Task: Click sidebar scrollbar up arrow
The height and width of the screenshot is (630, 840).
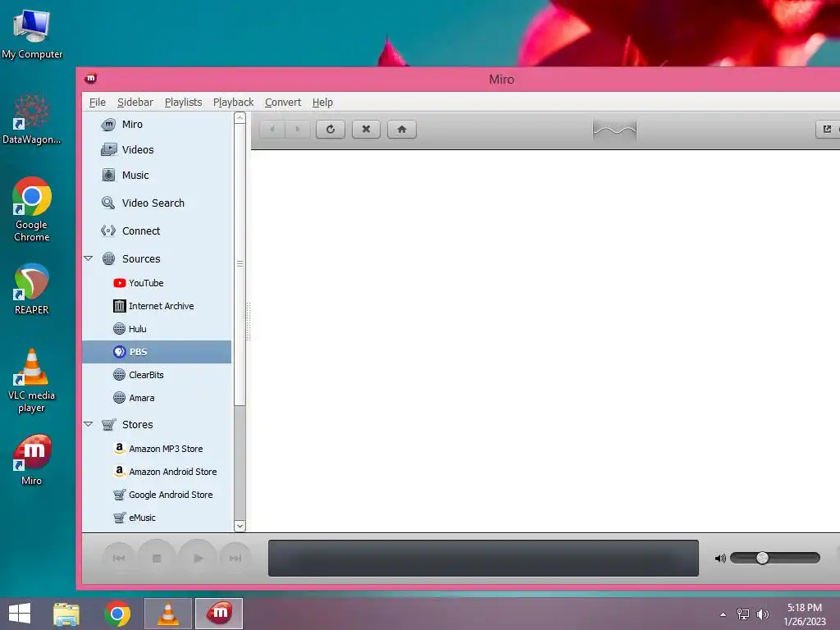Action: [x=240, y=118]
